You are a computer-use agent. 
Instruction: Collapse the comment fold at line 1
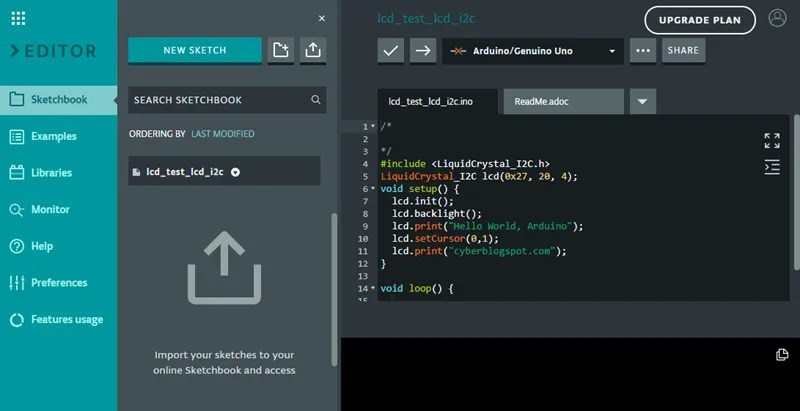[373, 126]
